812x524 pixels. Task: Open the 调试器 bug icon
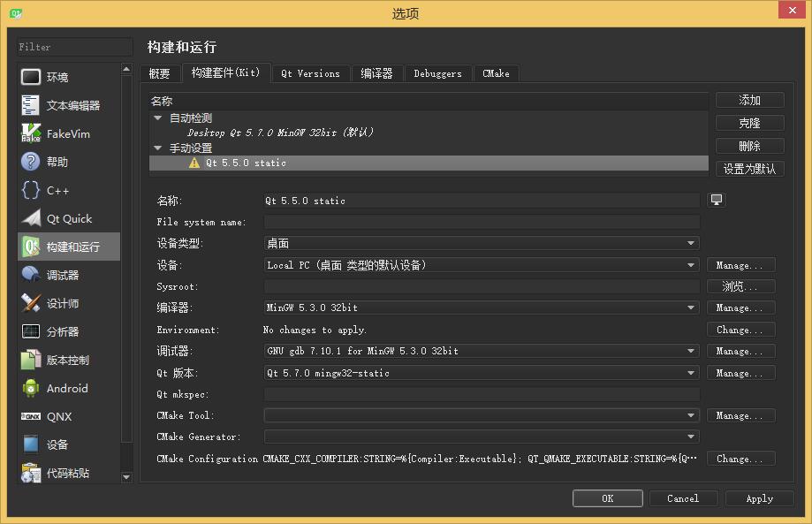pos(31,275)
